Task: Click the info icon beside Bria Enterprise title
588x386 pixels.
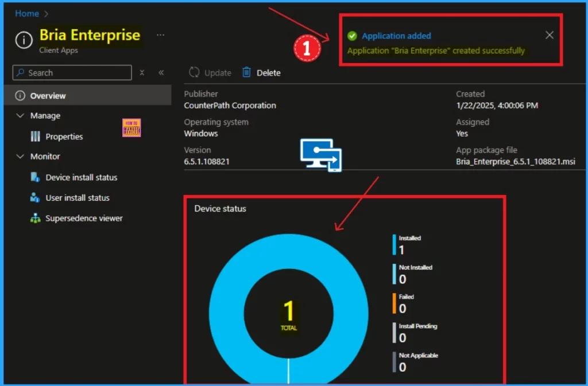Action: tap(24, 40)
